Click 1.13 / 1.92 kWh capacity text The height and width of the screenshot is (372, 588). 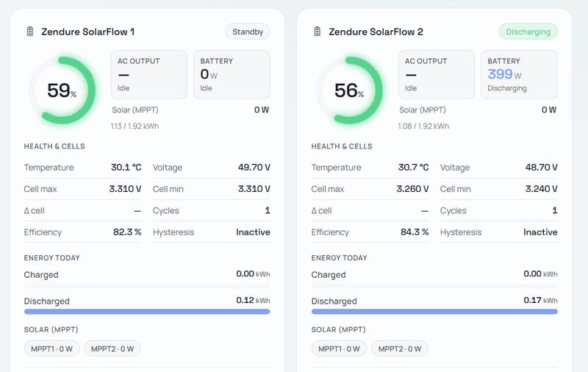click(135, 126)
